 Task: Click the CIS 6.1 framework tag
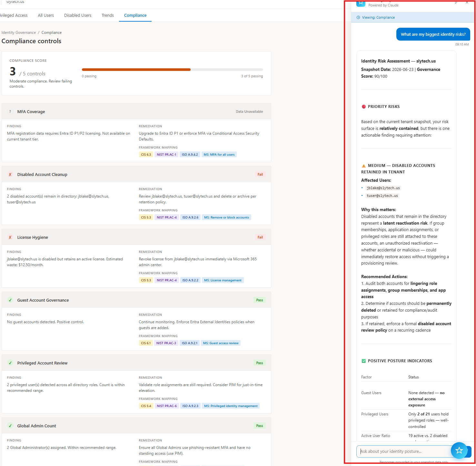click(x=146, y=343)
